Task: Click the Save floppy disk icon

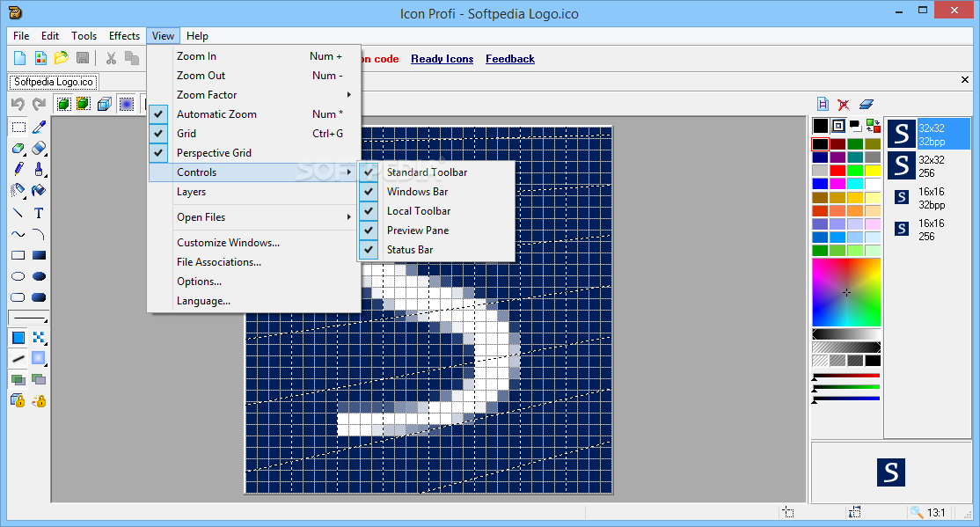Action: coord(82,58)
